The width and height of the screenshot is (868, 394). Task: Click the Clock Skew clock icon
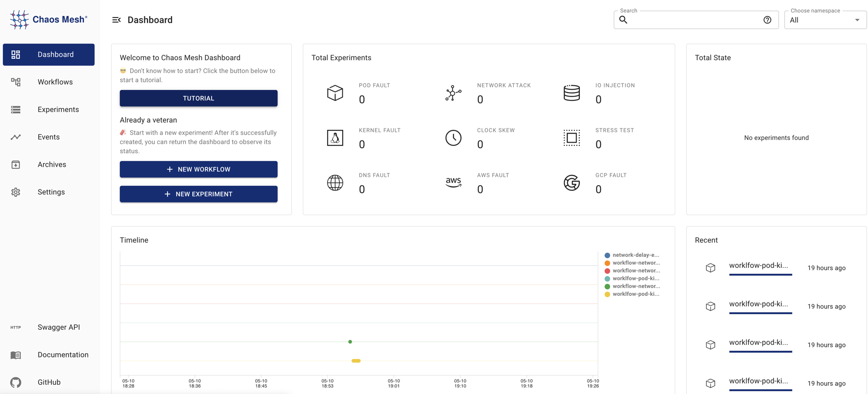(453, 138)
